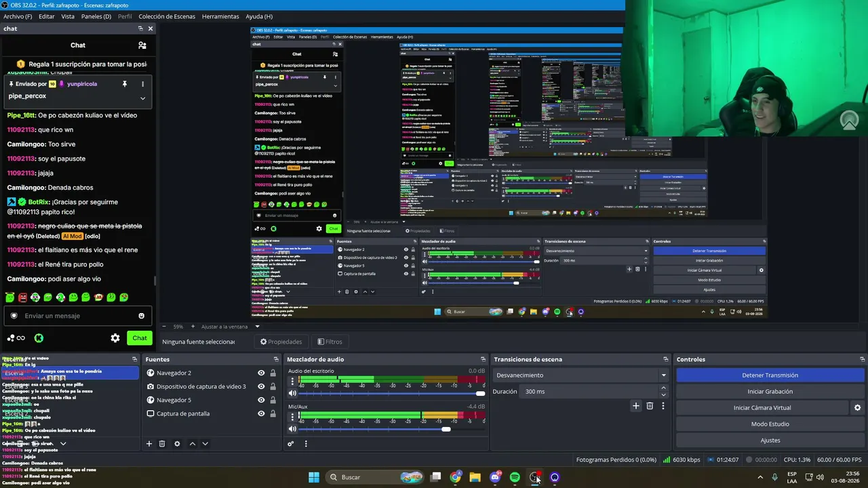Open the Ayuda menu
Screen dimensions: 868x488
(x=259, y=16)
